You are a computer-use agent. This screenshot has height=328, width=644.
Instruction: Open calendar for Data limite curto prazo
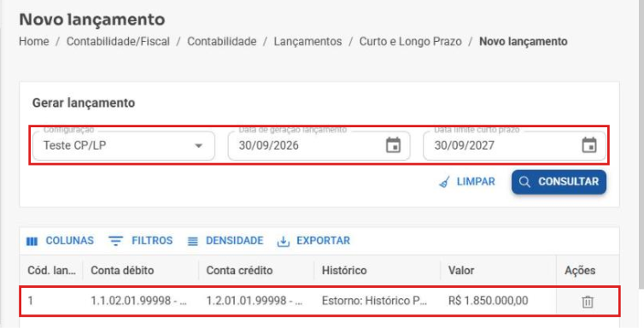click(x=589, y=145)
